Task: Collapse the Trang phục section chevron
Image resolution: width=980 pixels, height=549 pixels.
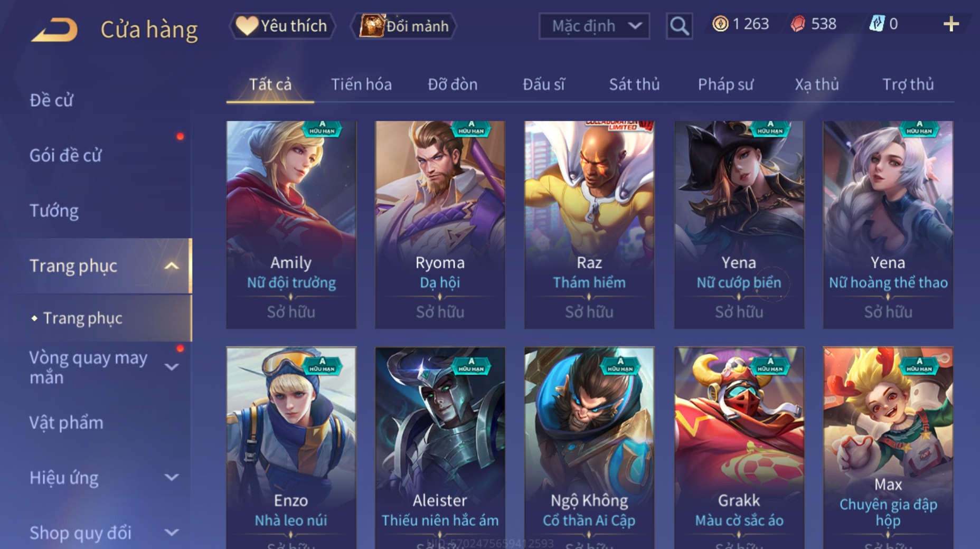Action: 172,266
